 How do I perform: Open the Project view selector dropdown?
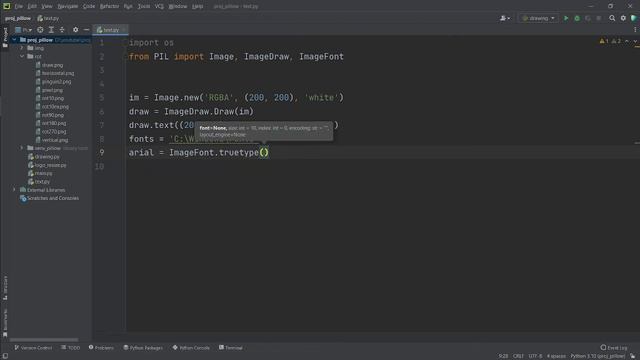click(23, 30)
